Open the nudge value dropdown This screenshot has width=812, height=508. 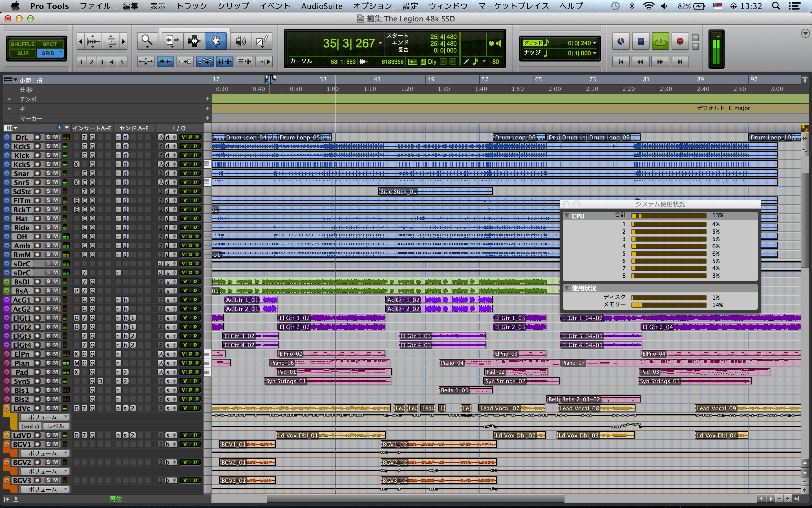click(595, 53)
